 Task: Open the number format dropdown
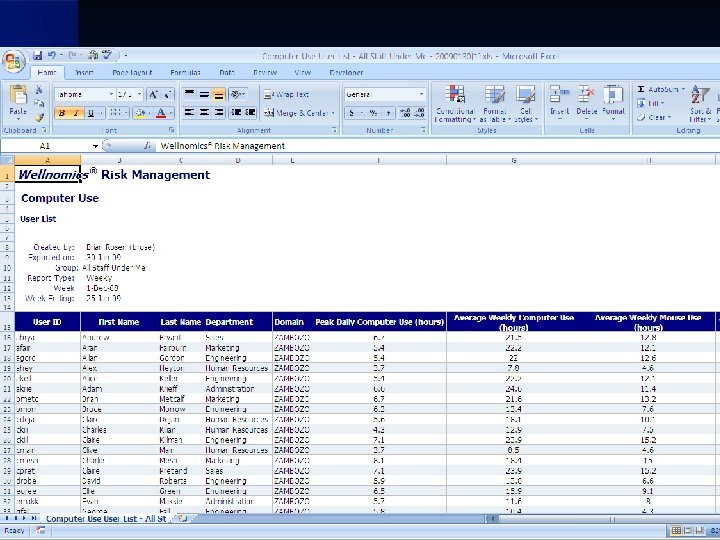pos(421,94)
